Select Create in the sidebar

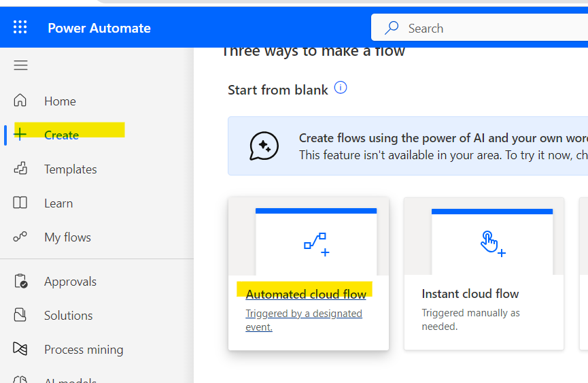click(x=61, y=135)
